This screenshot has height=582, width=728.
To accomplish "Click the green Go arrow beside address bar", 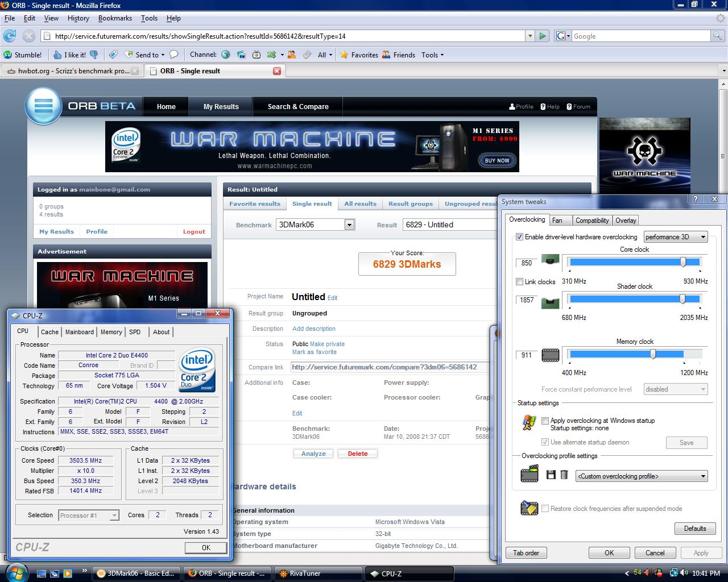I will (543, 36).
